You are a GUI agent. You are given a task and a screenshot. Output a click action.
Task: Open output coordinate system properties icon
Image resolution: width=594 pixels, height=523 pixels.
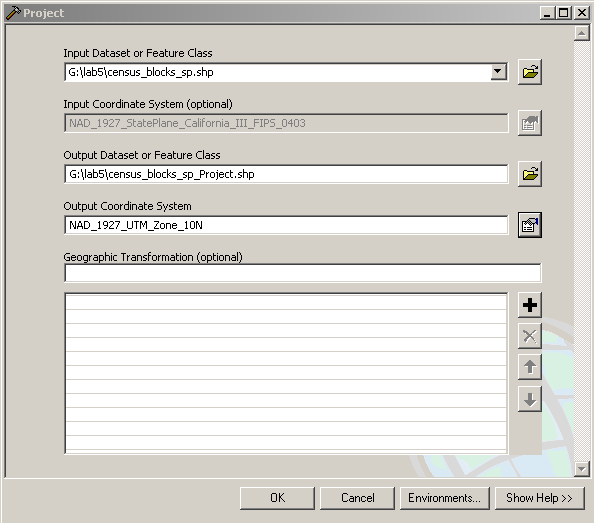tap(530, 225)
